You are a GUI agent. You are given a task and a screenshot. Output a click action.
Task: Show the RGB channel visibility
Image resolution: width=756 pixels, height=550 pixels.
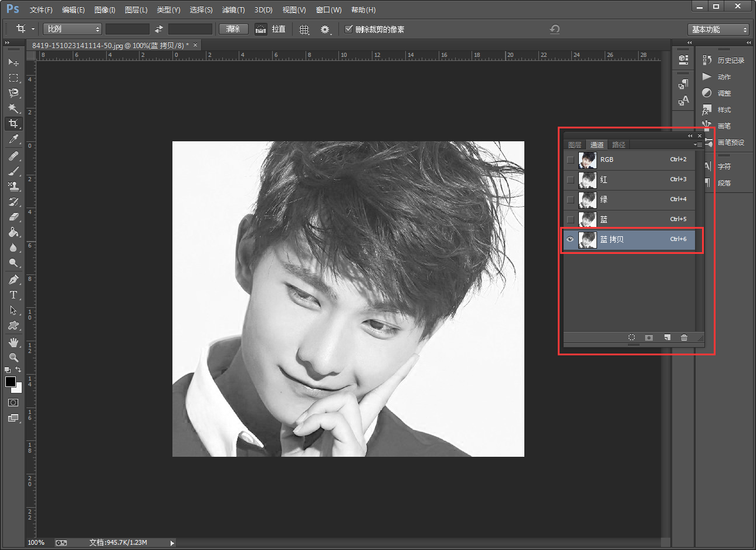tap(570, 159)
